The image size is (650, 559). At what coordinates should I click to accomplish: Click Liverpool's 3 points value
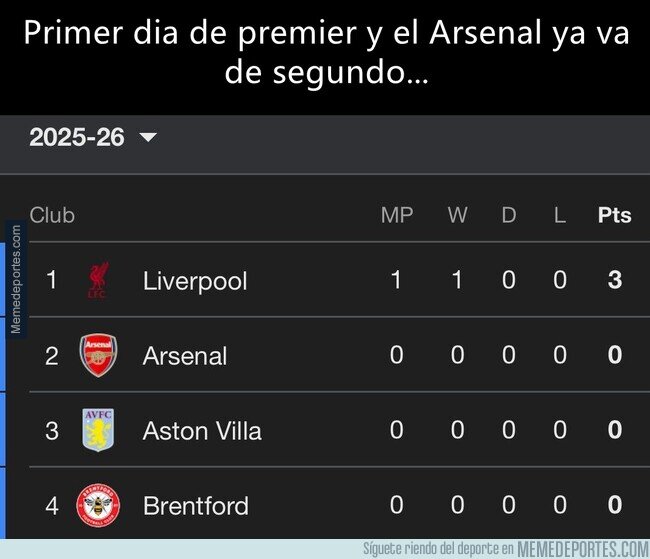pos(614,280)
